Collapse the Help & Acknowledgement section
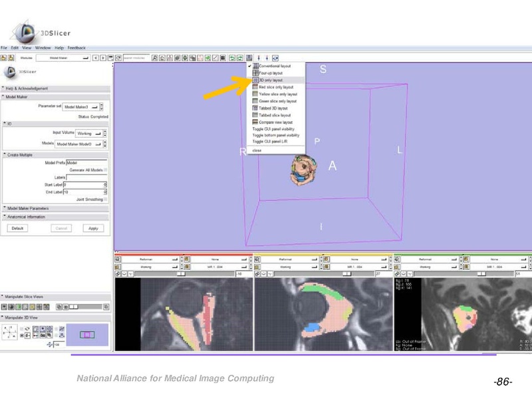The height and width of the screenshot is (399, 532). point(55,88)
